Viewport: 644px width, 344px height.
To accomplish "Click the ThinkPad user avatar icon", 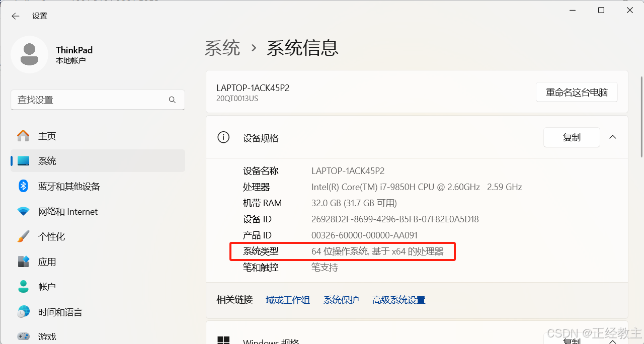I will 30,55.
